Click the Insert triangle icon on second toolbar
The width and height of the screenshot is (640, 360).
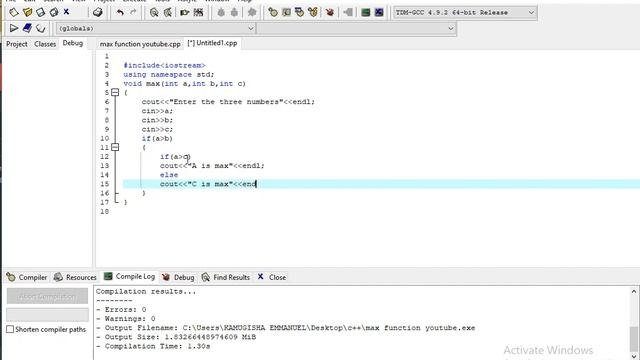(x=14, y=28)
